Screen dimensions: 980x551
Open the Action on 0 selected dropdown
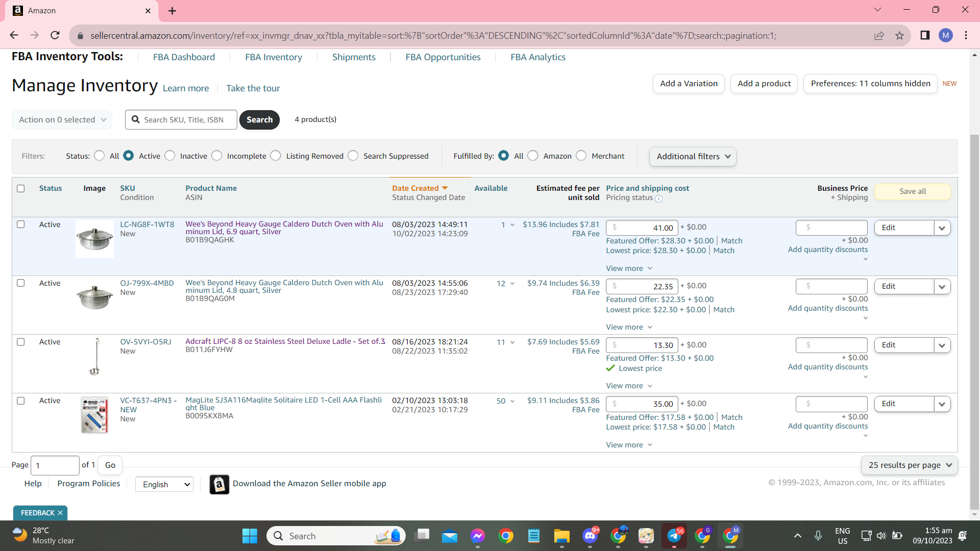click(x=62, y=120)
